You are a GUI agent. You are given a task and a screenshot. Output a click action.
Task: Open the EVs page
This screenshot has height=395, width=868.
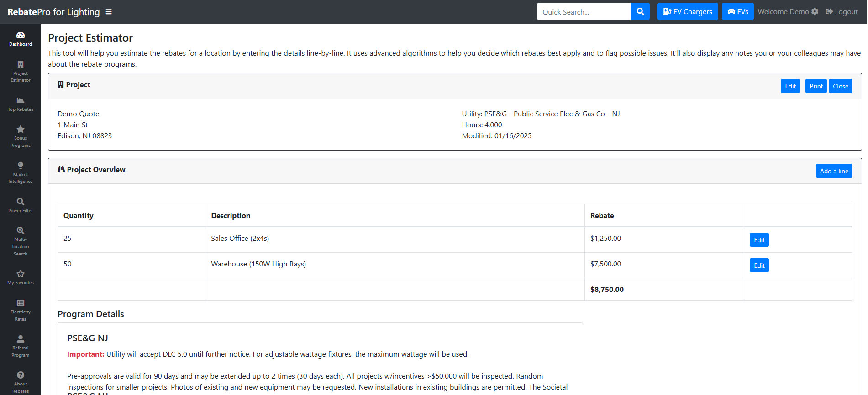(x=737, y=11)
